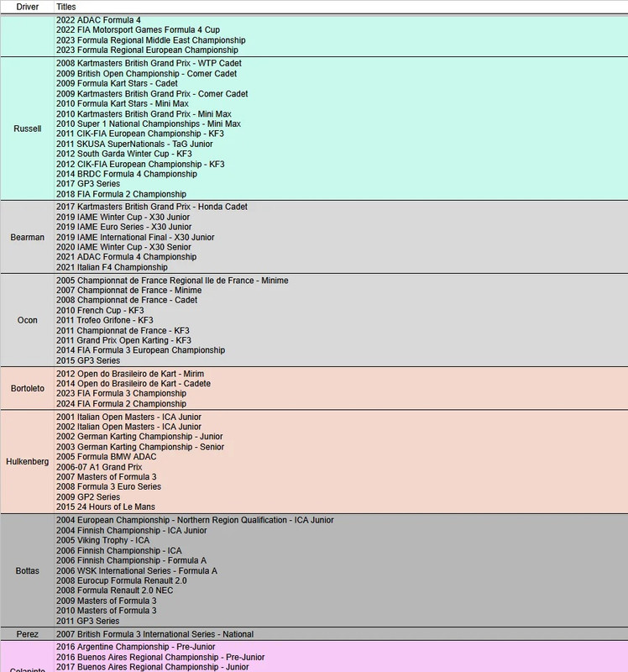Click '2014 BRDC Formula 4 Championship'
The height and width of the screenshot is (672, 628).
[x=127, y=174]
